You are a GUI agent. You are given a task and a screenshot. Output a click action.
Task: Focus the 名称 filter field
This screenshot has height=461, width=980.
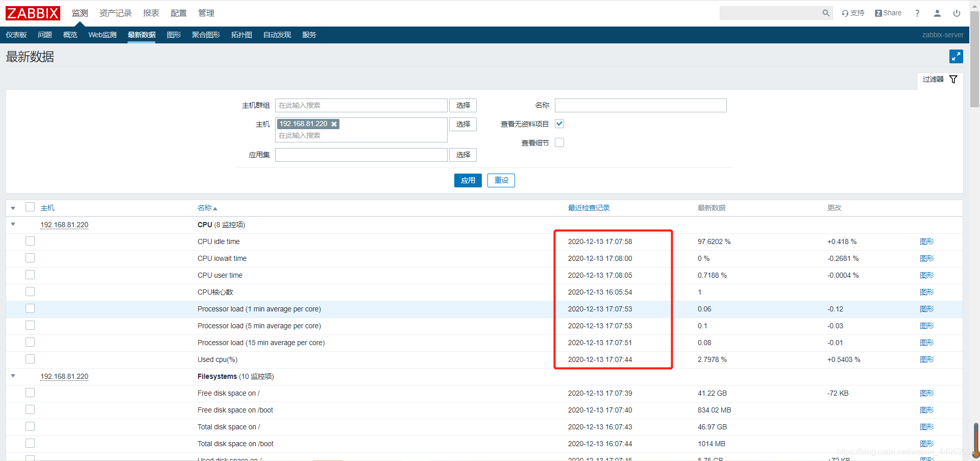(641, 105)
